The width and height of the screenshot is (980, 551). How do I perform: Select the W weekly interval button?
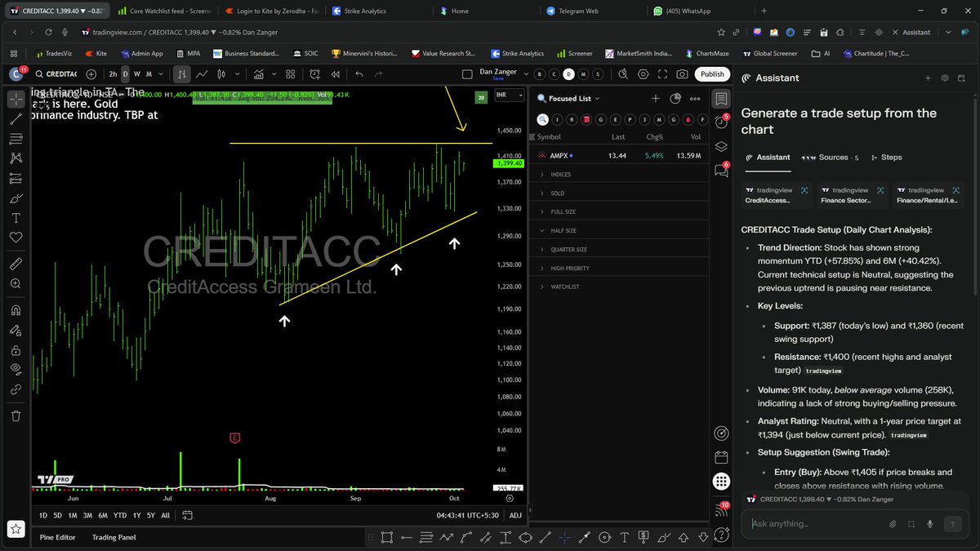coord(136,74)
